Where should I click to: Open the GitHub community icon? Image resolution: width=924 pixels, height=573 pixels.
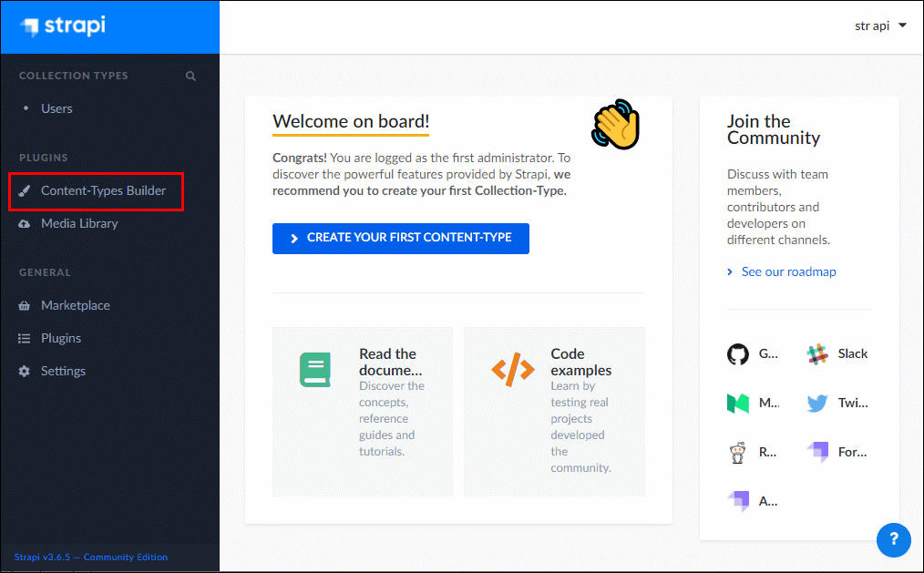(x=738, y=354)
